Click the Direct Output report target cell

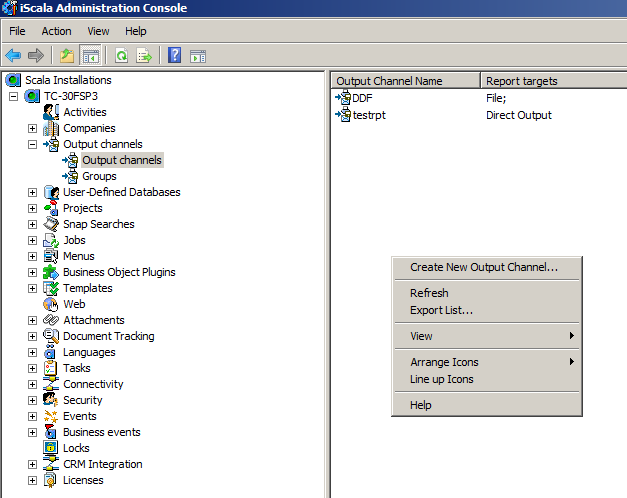[x=519, y=115]
